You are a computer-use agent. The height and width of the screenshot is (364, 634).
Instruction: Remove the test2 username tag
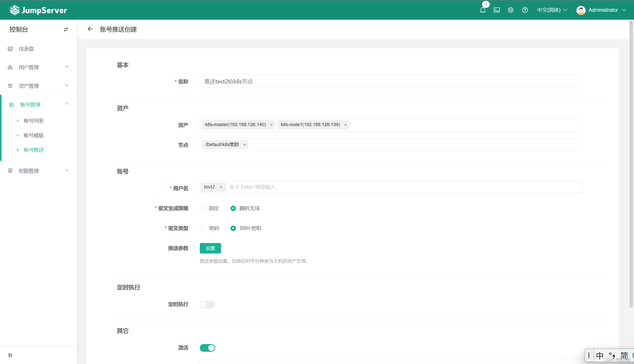tap(221, 187)
